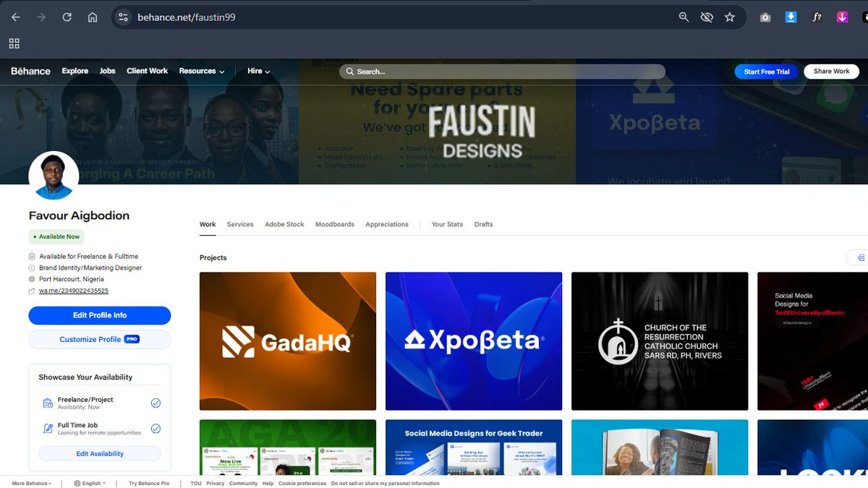
Task: Open the Community footer link
Action: (x=243, y=483)
